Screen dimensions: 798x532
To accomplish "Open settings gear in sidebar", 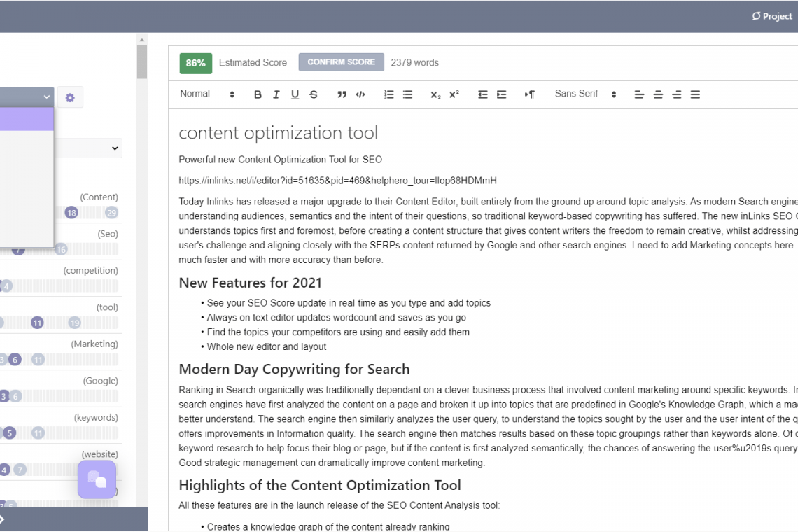I will point(70,97).
